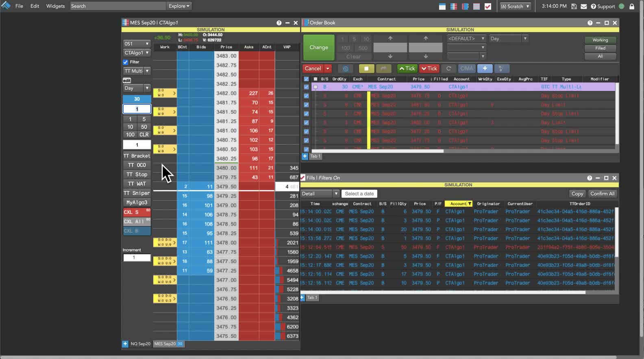The image size is (644, 359).
Task: Open help icon in the Order Book window
Action: 590,23
